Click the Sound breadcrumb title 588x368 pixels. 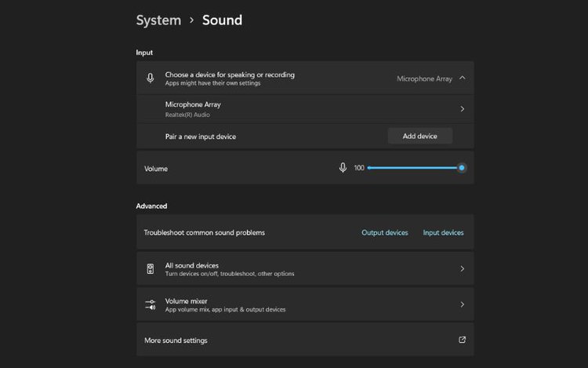[223, 20]
